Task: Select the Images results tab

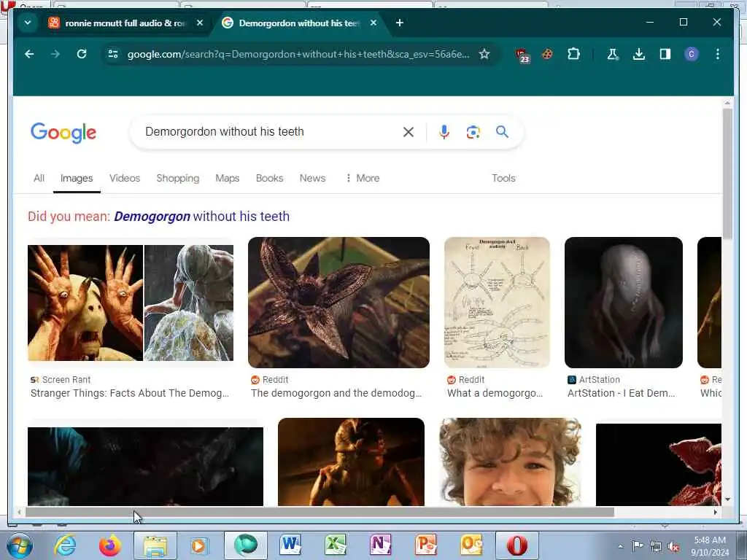Action: (77, 179)
